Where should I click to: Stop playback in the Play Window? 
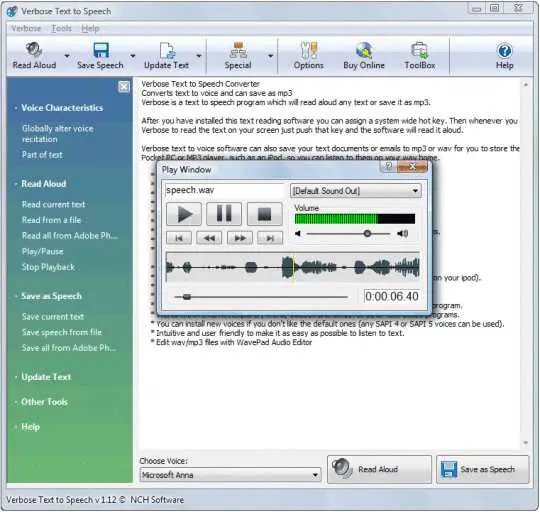coord(264,214)
